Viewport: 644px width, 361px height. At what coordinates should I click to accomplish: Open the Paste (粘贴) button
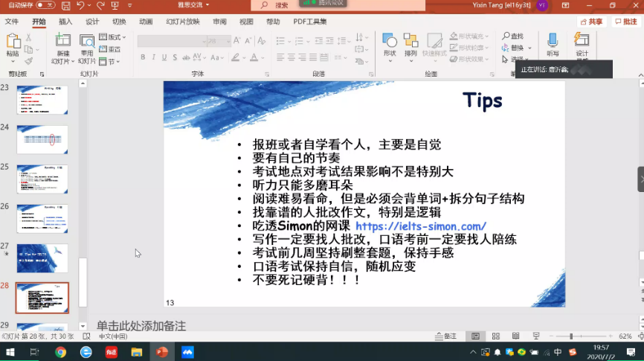(x=13, y=48)
